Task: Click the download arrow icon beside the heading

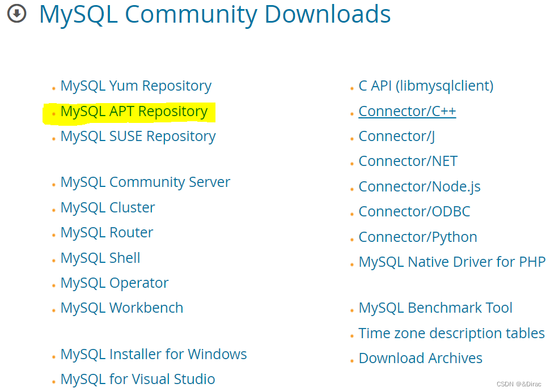Action: click(16, 13)
